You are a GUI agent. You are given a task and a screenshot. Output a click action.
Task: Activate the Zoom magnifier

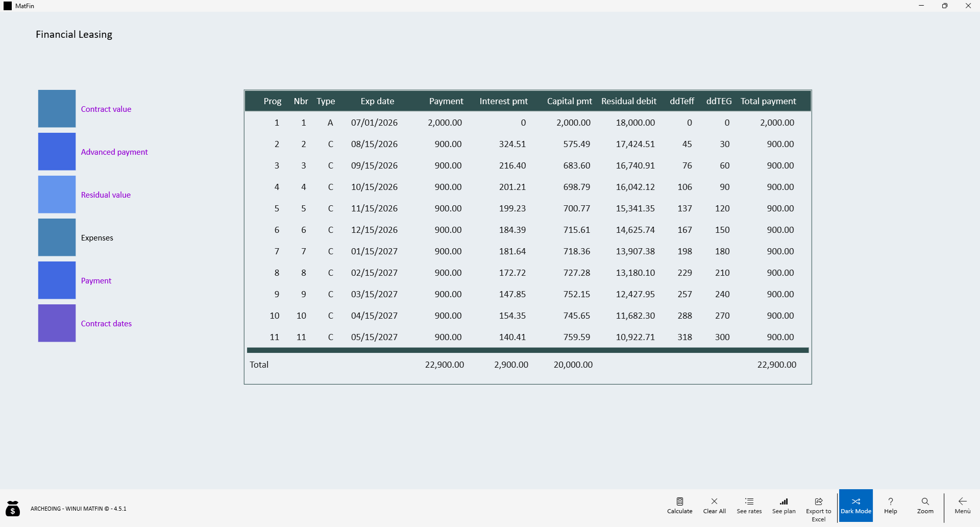click(925, 506)
